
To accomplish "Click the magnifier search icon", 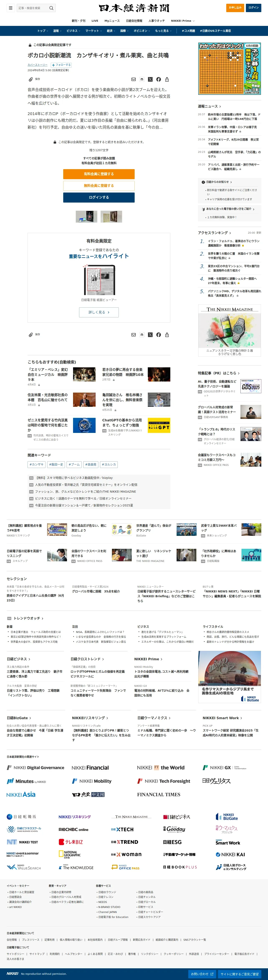I will (x=51, y=8).
